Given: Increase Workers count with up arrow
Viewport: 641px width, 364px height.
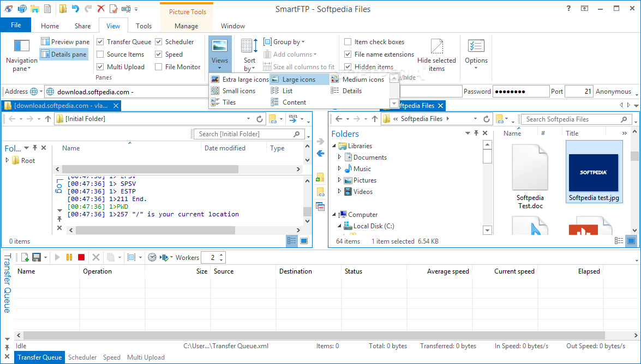Looking at the screenshot, I should (x=221, y=255).
